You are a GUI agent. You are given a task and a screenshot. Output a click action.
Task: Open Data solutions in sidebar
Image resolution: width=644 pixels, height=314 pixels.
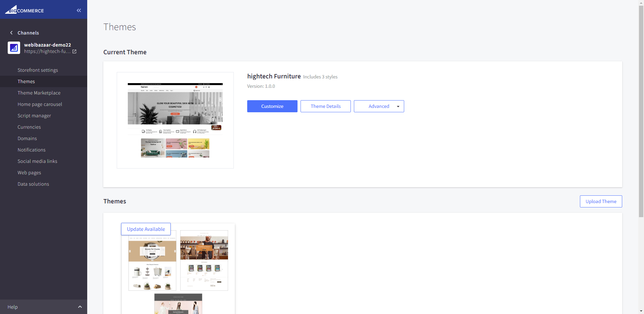point(33,184)
